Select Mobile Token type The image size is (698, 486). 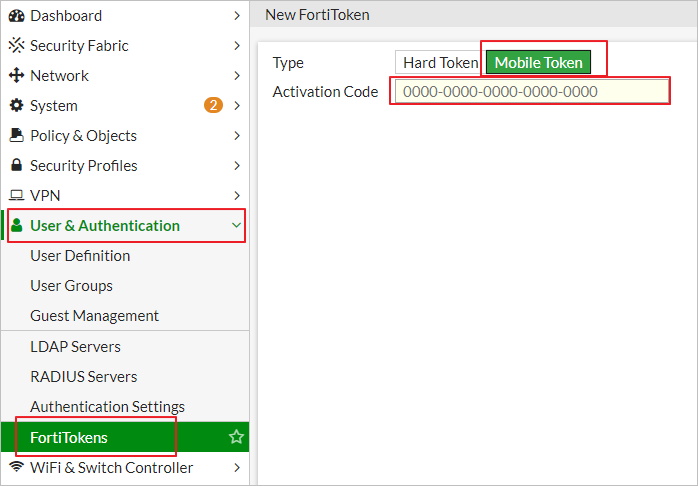pyautogui.click(x=538, y=62)
